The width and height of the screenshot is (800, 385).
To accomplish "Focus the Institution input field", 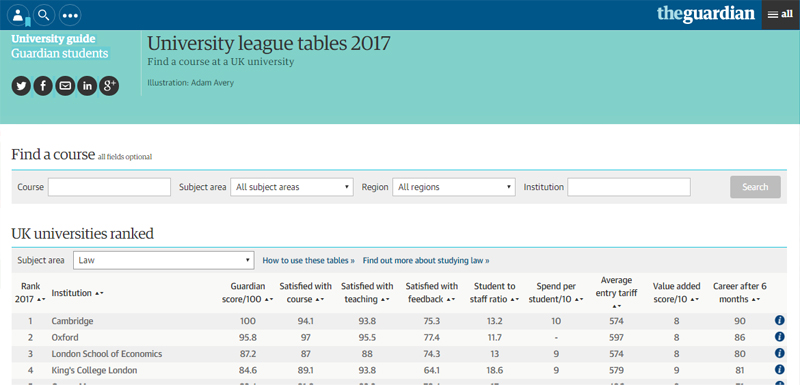I will (629, 187).
